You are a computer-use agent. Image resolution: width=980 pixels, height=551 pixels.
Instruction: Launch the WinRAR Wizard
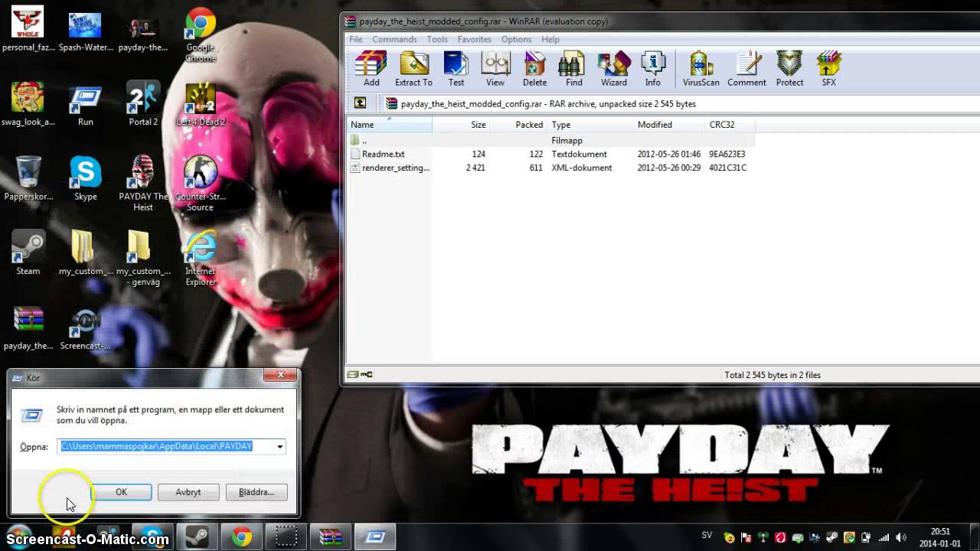(x=613, y=69)
